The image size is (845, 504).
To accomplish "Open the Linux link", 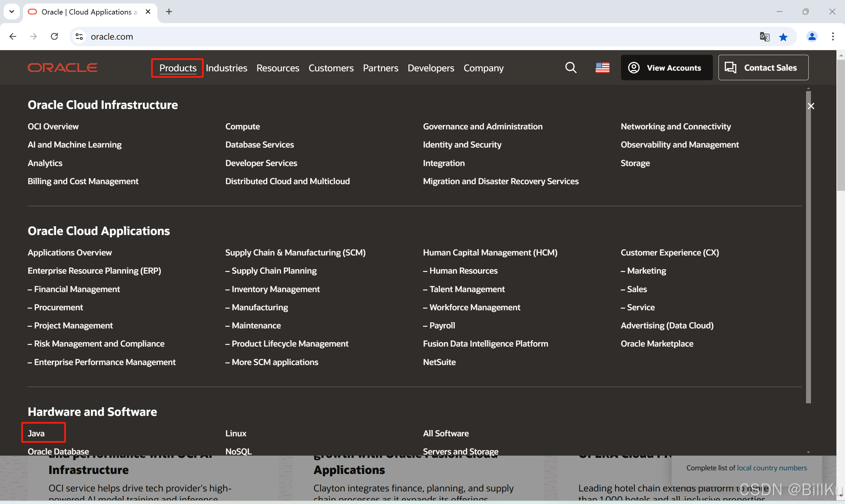I will coord(236,433).
